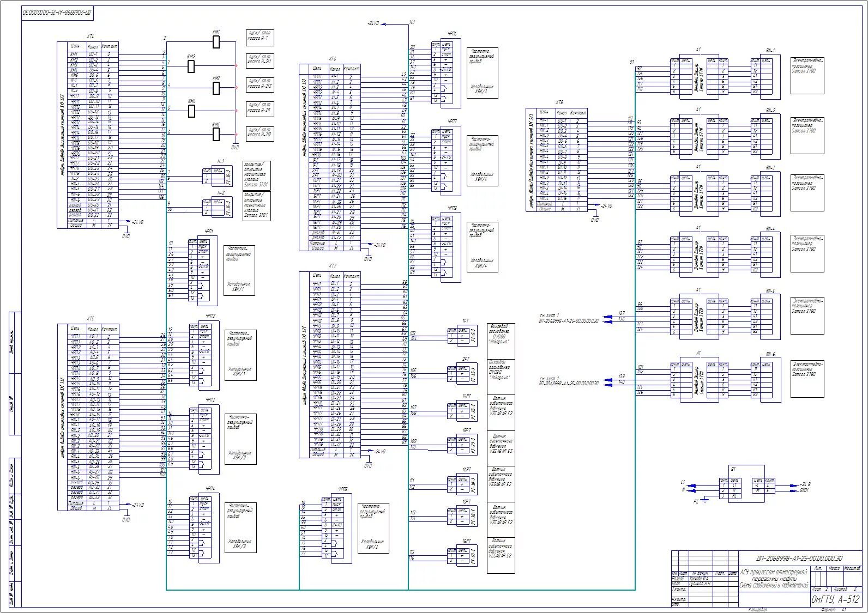Click the RN-1 positioner label
The width and height of the screenshot is (868, 613).
770,50
